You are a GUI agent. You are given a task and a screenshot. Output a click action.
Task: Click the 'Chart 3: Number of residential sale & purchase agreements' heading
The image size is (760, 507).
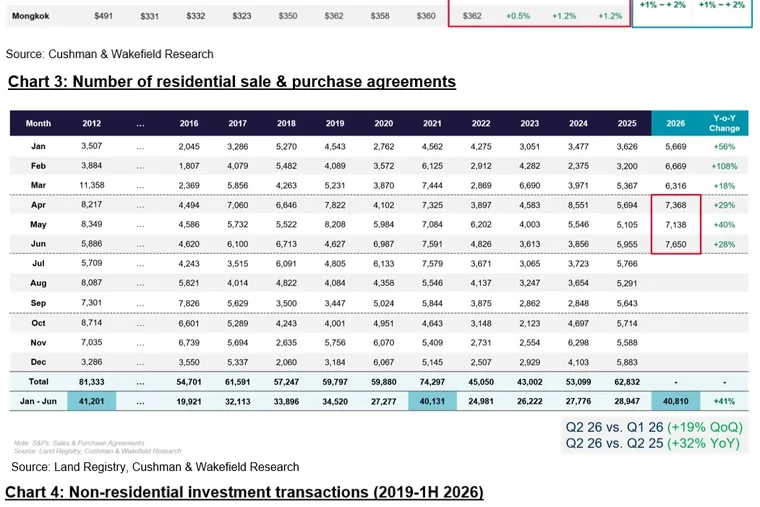(x=232, y=81)
